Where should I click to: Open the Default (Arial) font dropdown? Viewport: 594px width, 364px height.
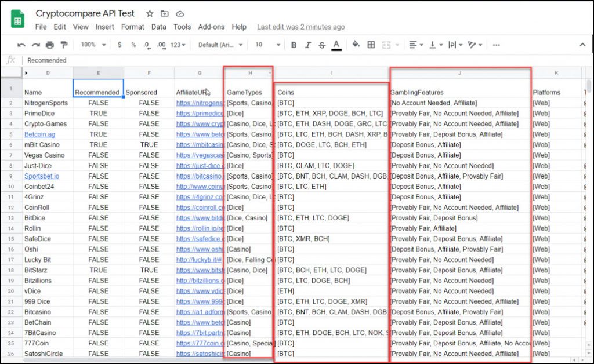click(x=220, y=45)
